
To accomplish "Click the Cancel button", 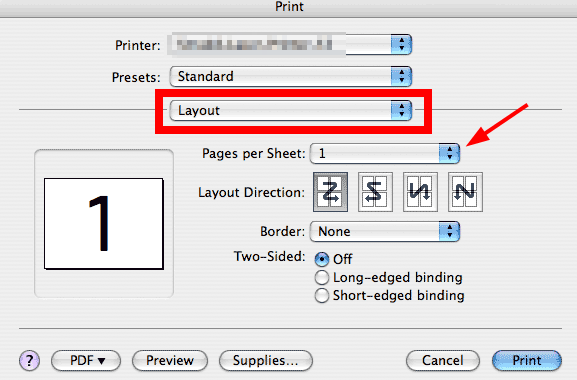I will coord(443,361).
